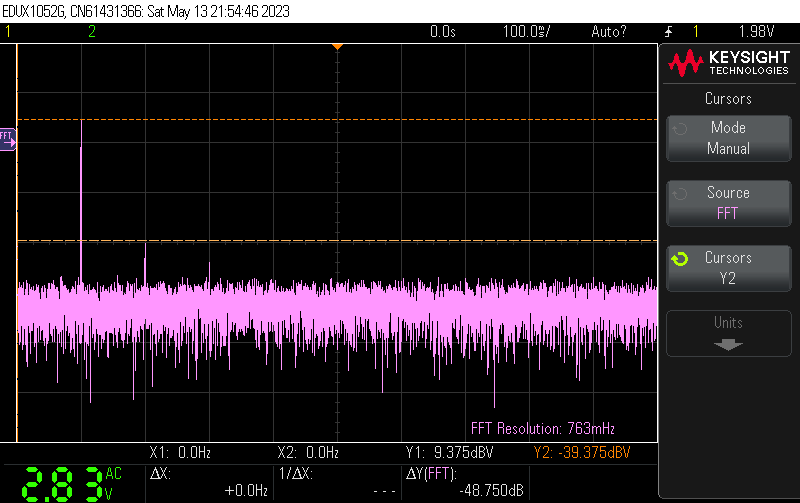Click the greyed knob icon beside Mode
The image size is (800, 503).
680,129
